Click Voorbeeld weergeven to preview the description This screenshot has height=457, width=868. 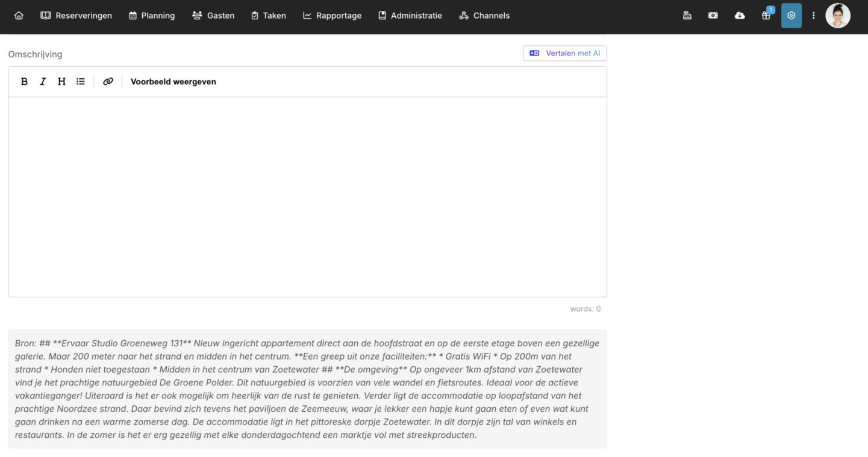point(173,81)
